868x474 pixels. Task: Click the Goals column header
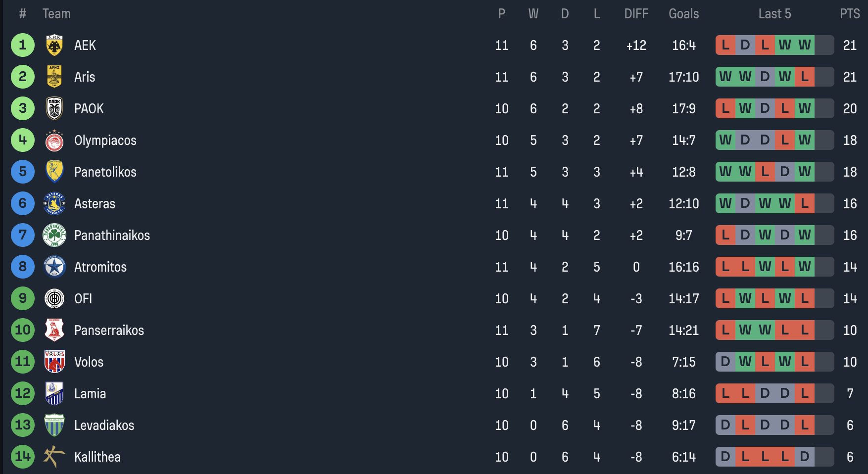(x=683, y=14)
